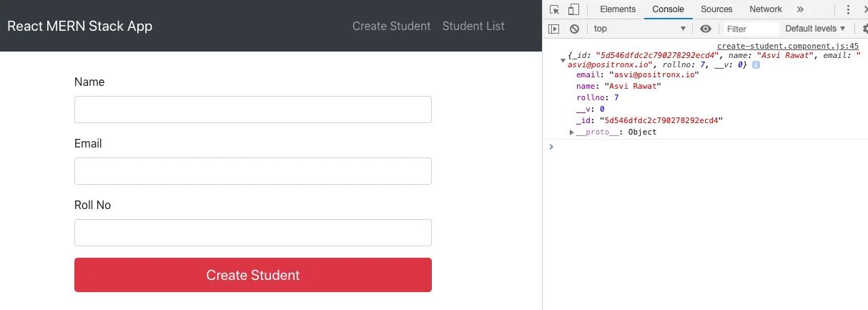Click the red Create Student button
This screenshot has height=310, width=868.
click(253, 275)
